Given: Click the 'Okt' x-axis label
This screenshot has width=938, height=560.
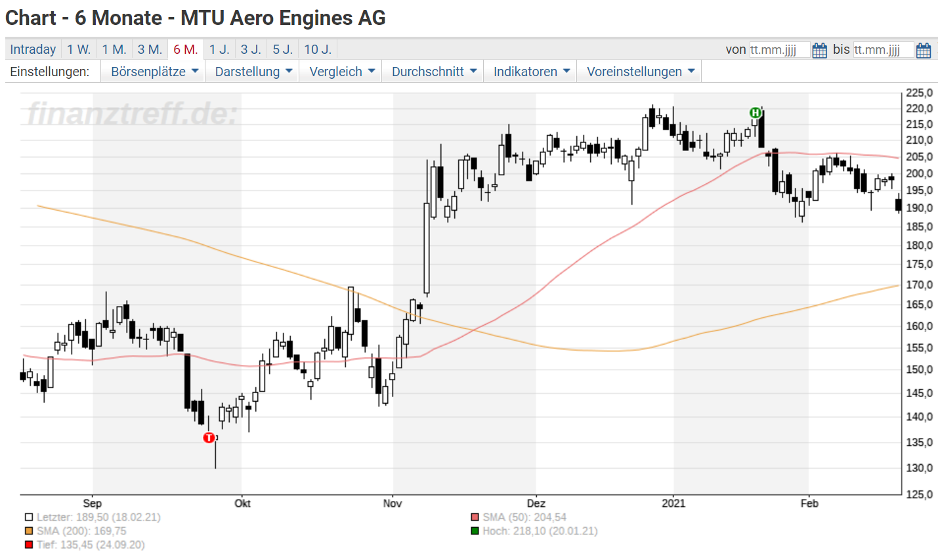Looking at the screenshot, I should pyautogui.click(x=242, y=504).
